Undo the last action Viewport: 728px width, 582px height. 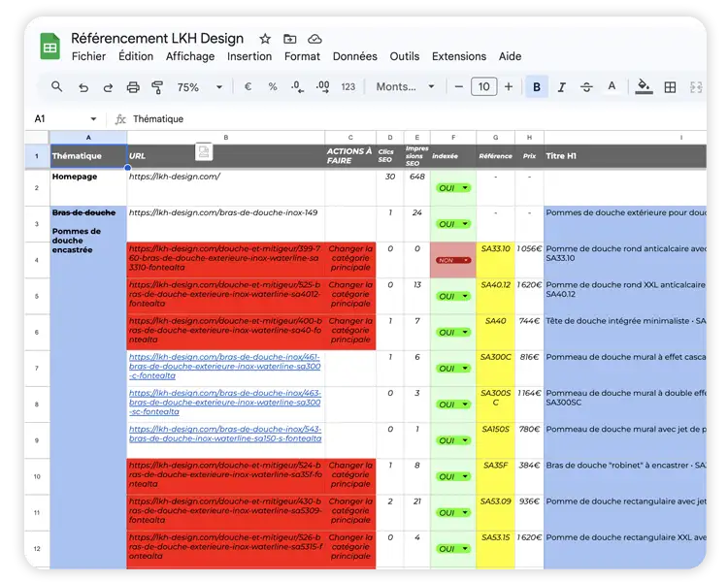(83, 87)
